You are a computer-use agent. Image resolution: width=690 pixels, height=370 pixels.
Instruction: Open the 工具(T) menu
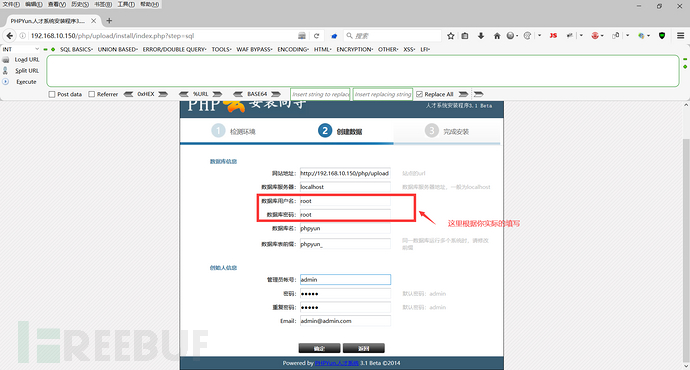coord(126,4)
